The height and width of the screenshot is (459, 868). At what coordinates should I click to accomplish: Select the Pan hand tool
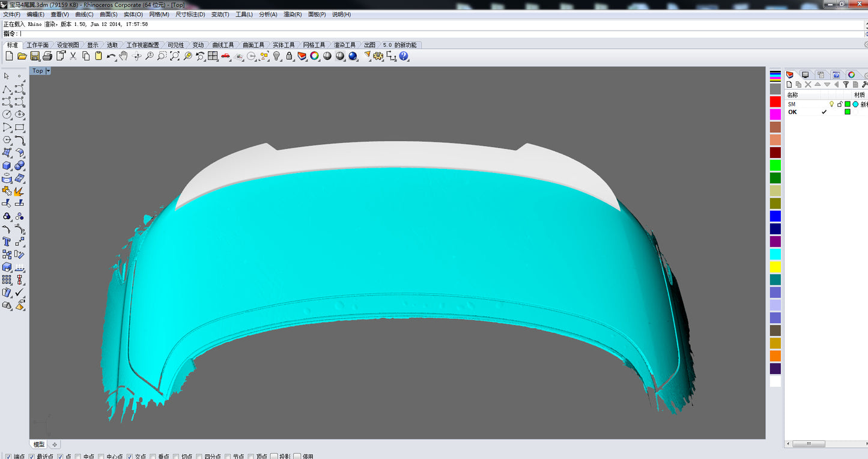coord(124,56)
